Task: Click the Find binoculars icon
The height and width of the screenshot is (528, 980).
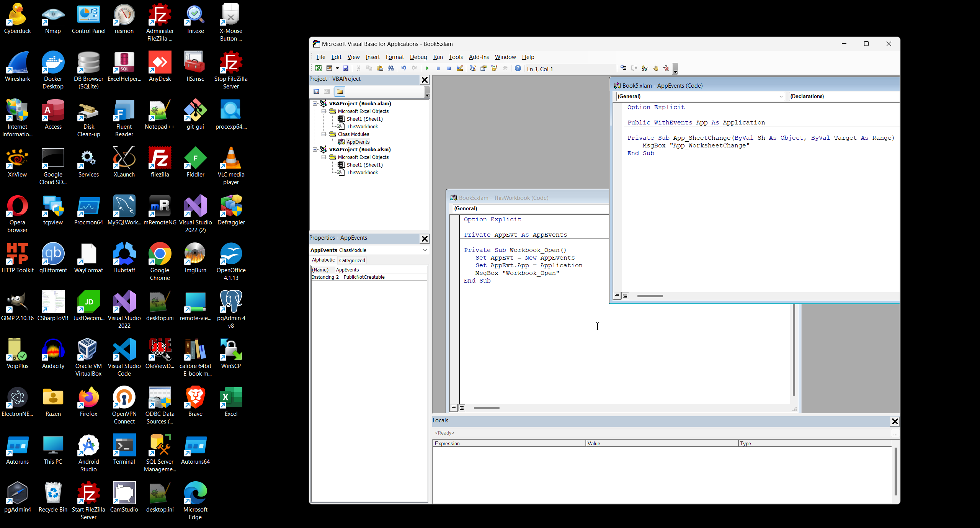Action: (x=391, y=68)
